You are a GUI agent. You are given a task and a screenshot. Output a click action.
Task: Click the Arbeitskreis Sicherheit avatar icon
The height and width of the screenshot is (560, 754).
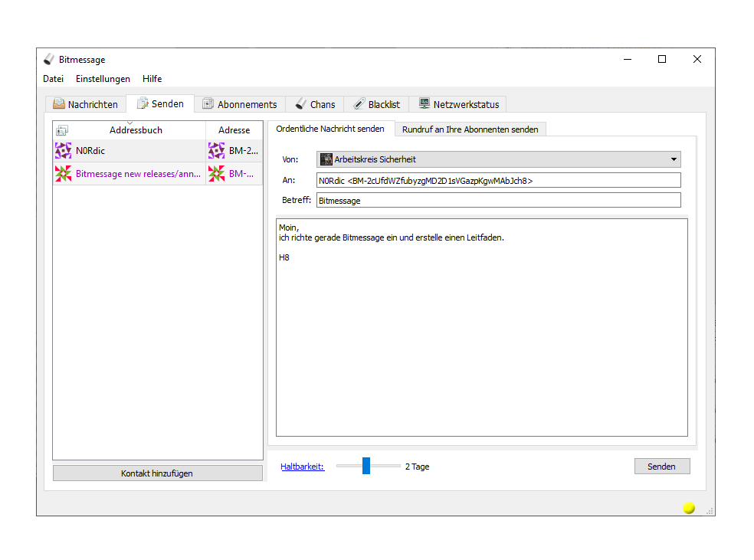326,159
